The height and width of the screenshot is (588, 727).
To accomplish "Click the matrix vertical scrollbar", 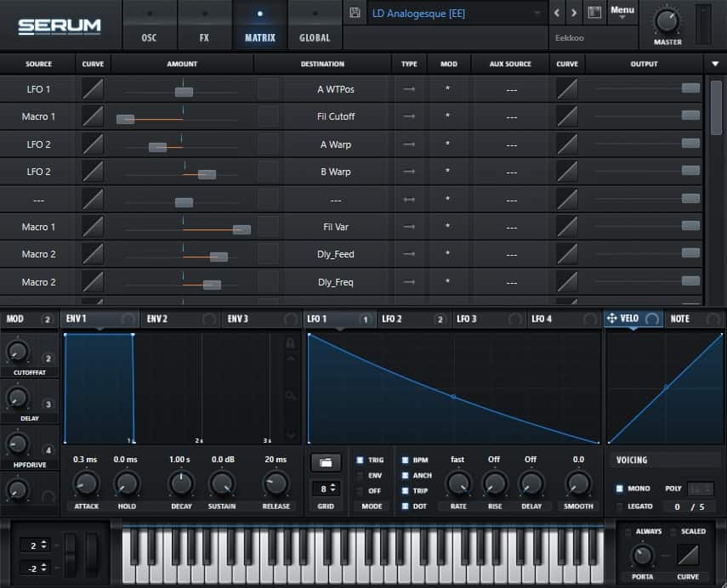I will coord(716,108).
